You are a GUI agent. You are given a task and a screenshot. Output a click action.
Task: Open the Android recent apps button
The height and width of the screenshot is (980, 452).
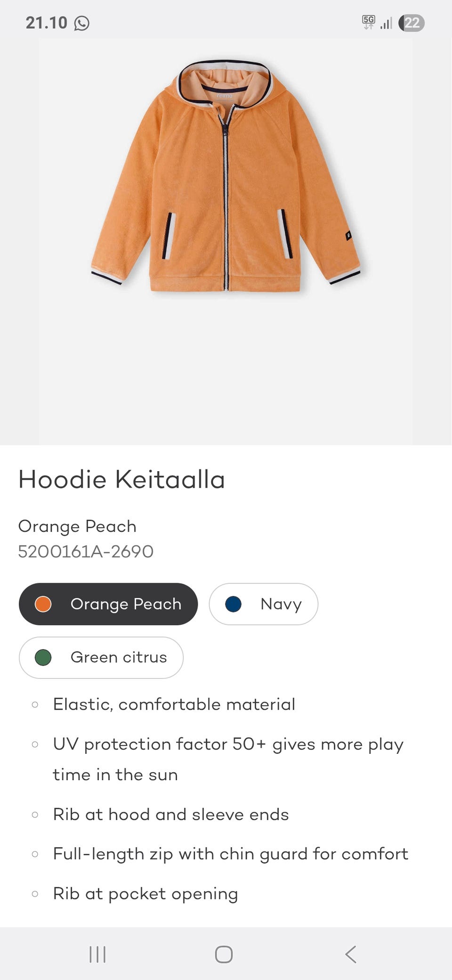pos(97,955)
